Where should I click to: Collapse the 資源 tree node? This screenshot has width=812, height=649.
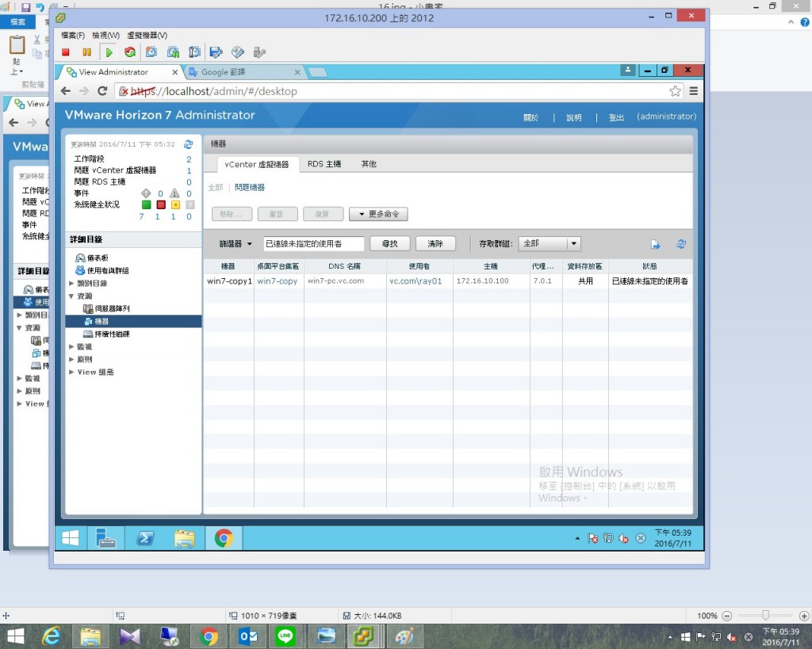tap(71, 296)
